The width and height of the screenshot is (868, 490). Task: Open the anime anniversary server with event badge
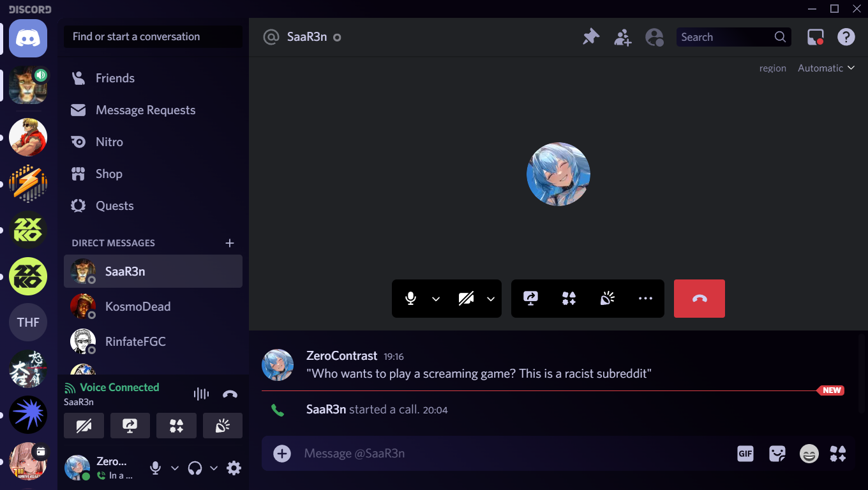point(28,461)
